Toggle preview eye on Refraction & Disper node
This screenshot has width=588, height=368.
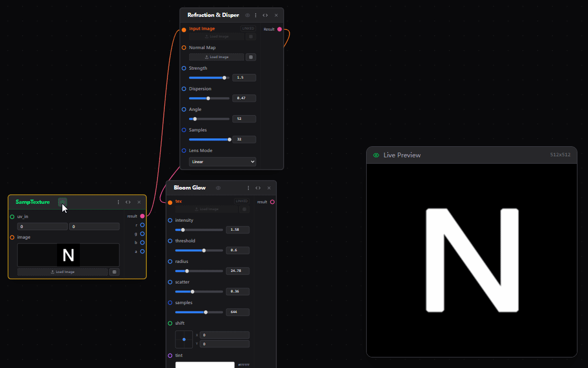pos(247,15)
